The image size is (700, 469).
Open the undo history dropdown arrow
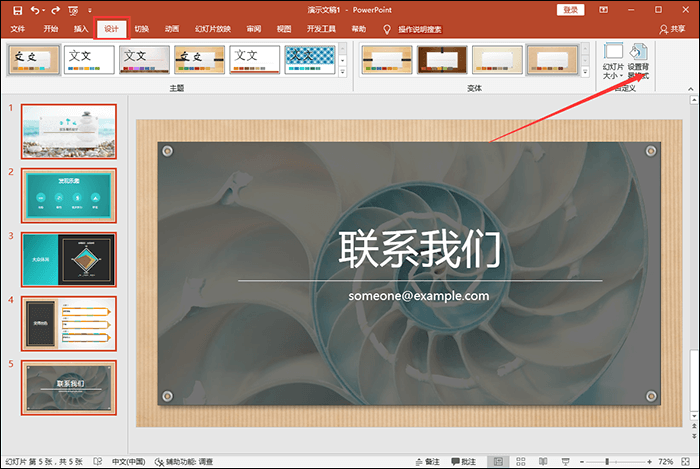(x=44, y=10)
